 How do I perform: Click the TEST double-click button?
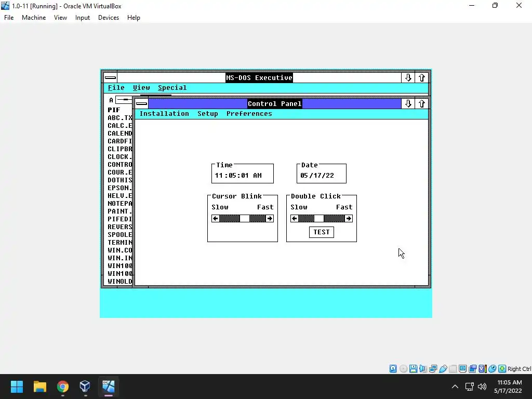[x=321, y=232]
